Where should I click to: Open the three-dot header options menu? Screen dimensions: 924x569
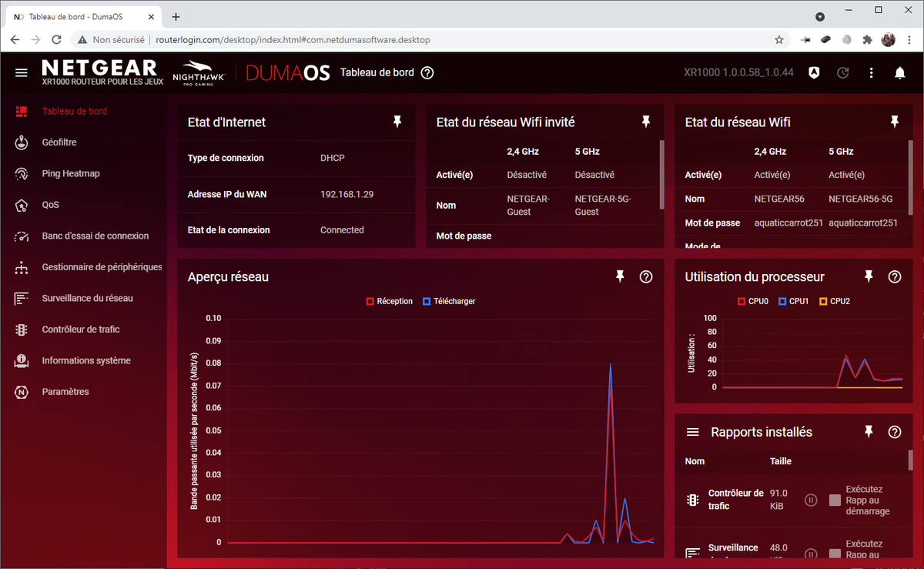(872, 72)
